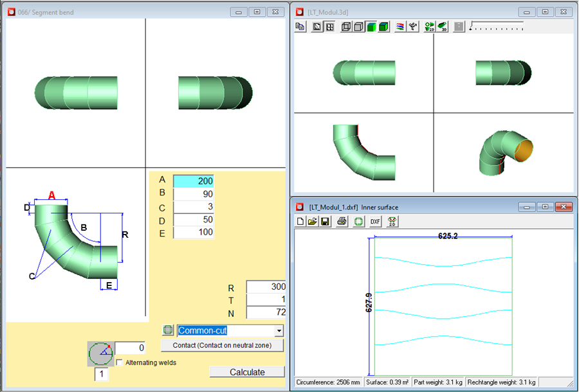Switch to gray hidden-line cube display mode
The image size is (579, 392).
[x=358, y=26]
